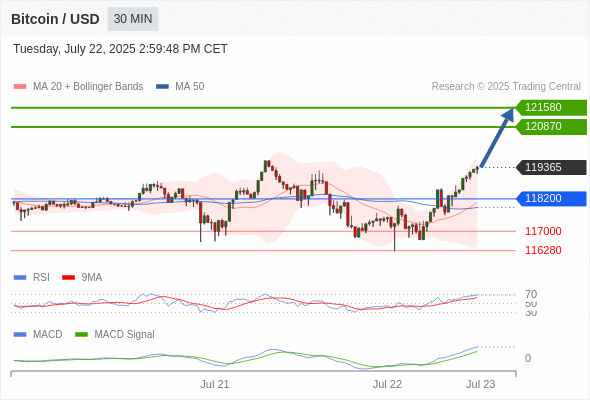Click the Jul 23 date axis label
This screenshot has width=590, height=400.
(x=481, y=384)
